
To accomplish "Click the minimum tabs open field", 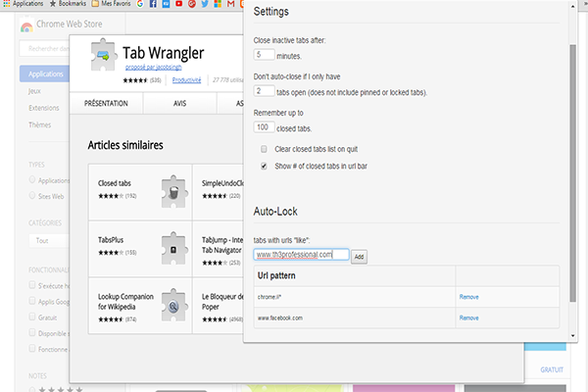I will (x=264, y=91).
